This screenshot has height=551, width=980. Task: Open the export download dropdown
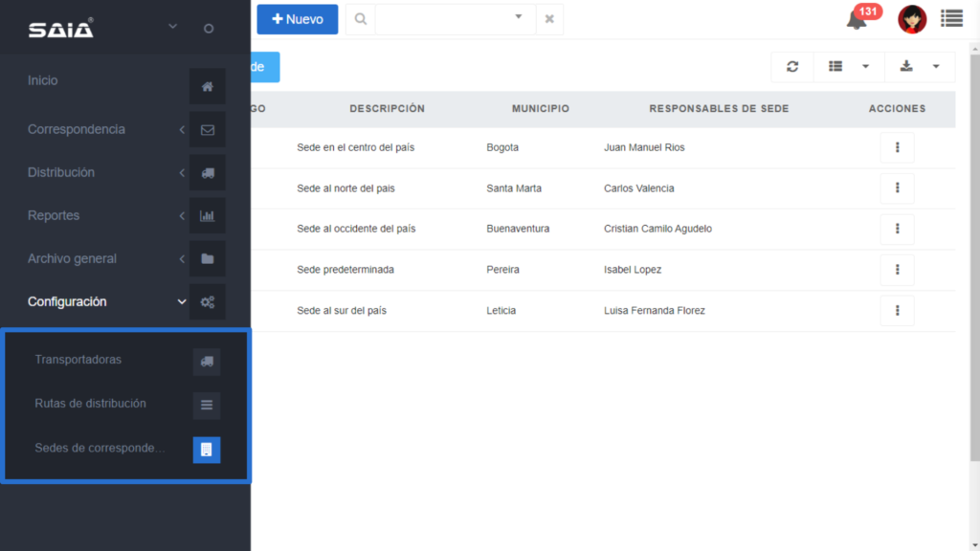coord(920,67)
